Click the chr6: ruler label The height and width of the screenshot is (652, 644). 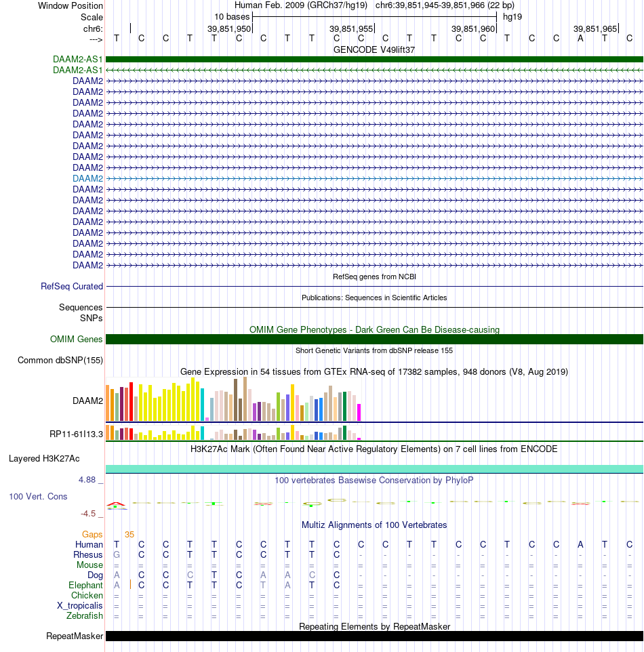[x=93, y=28]
